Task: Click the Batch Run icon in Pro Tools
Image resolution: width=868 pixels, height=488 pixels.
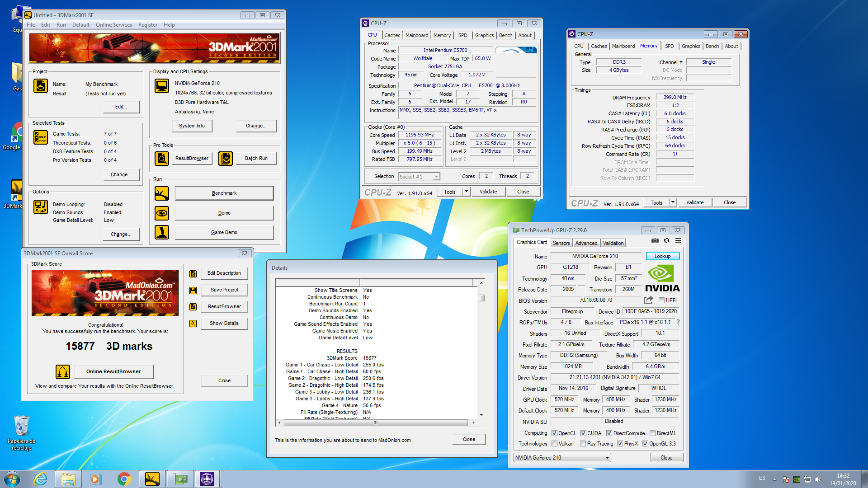Action: 226,158
